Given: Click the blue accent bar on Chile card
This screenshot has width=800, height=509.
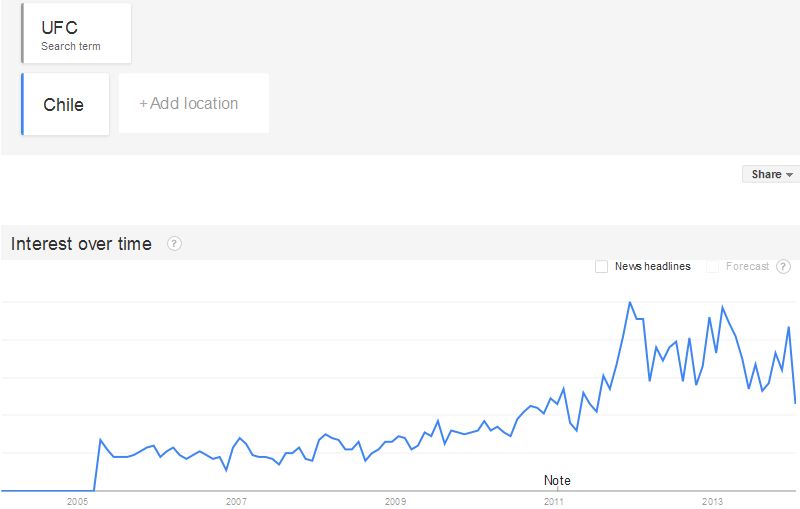Looking at the screenshot, I should coord(22,104).
